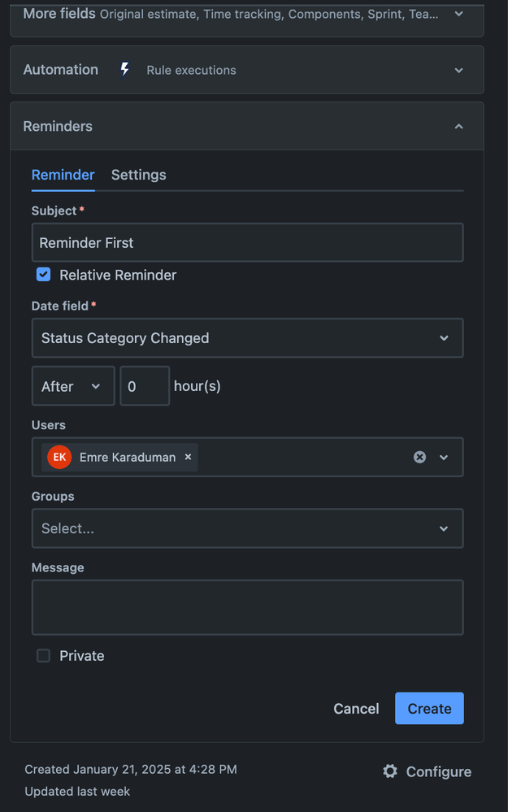508x812 pixels.
Task: Expand the More fields section
Action: click(x=458, y=14)
